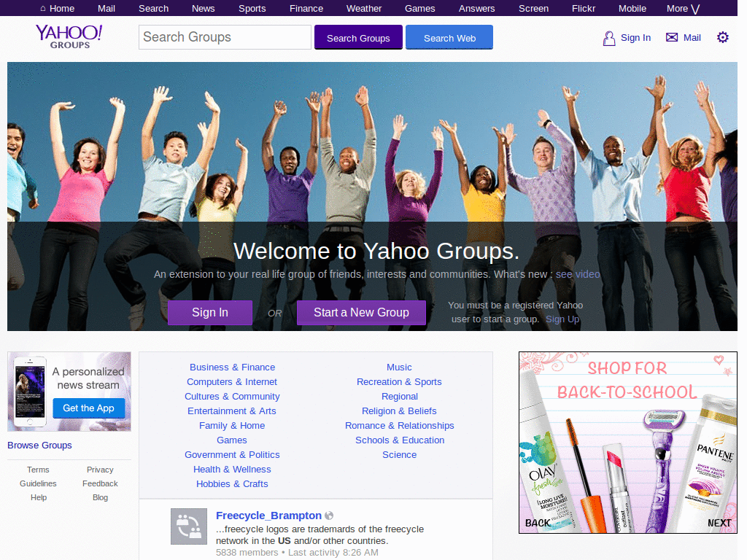Go to Home in top navigation

pyautogui.click(x=57, y=9)
